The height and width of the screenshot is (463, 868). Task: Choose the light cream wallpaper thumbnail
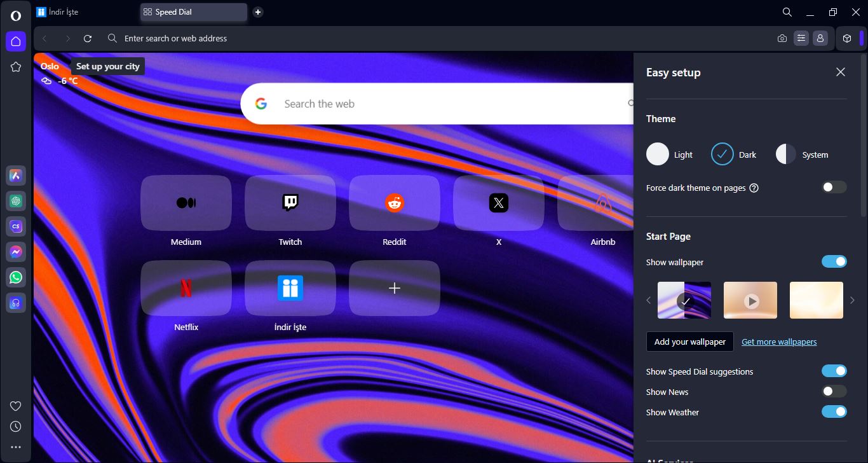pos(817,300)
